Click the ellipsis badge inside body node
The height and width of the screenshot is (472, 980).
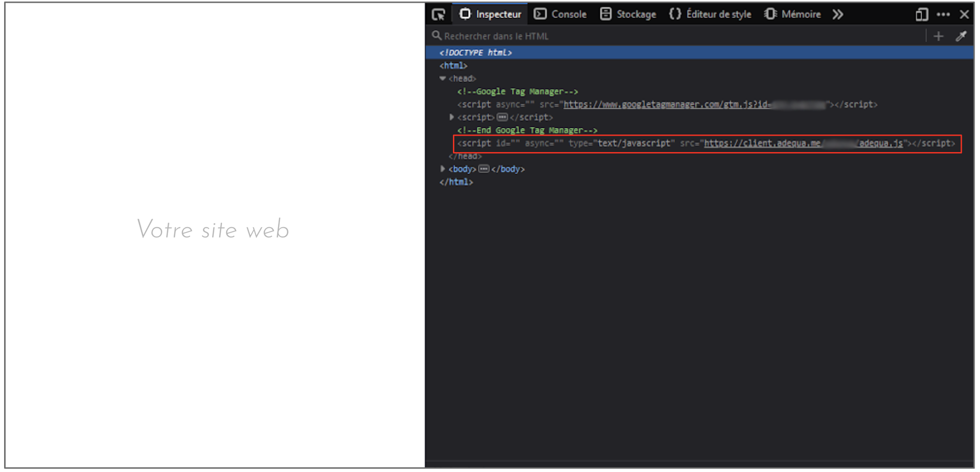pyautogui.click(x=484, y=169)
